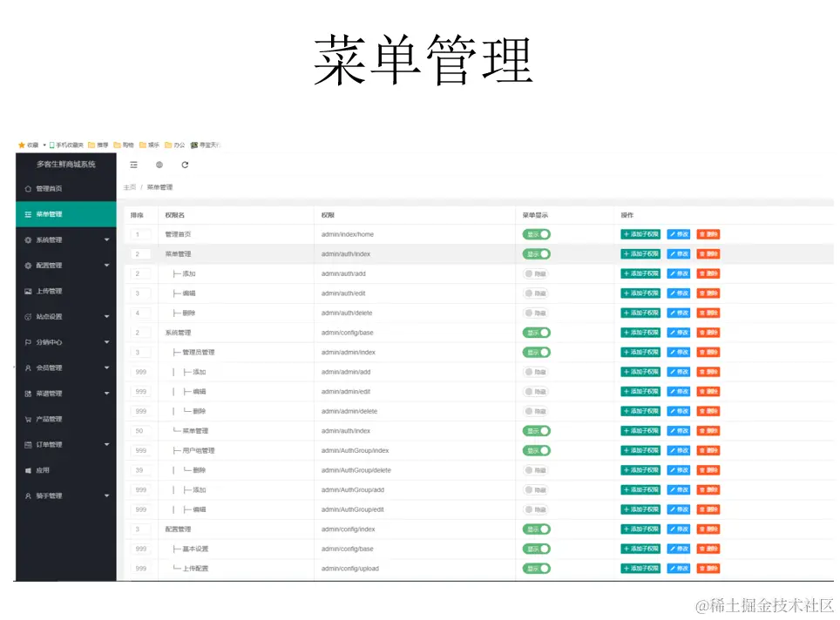Open the 应用 sidebar section
The height and width of the screenshot is (620, 840).
pos(45,469)
